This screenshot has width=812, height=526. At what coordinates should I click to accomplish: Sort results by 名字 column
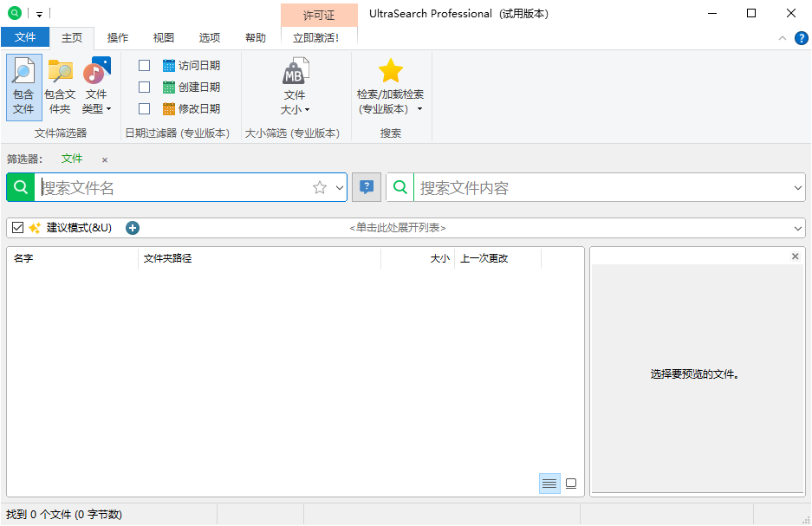point(73,258)
